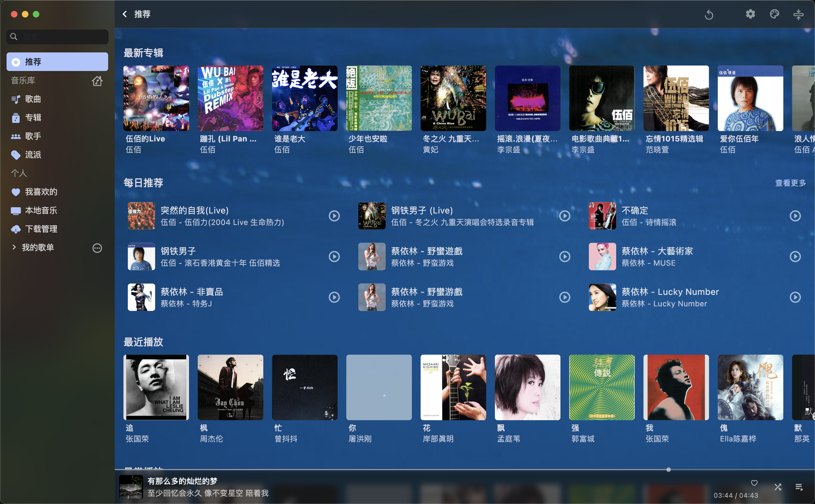Viewport: 815px width, 504px height.
Task: Open album 忘情1015精选辑 cover
Action: (676, 98)
